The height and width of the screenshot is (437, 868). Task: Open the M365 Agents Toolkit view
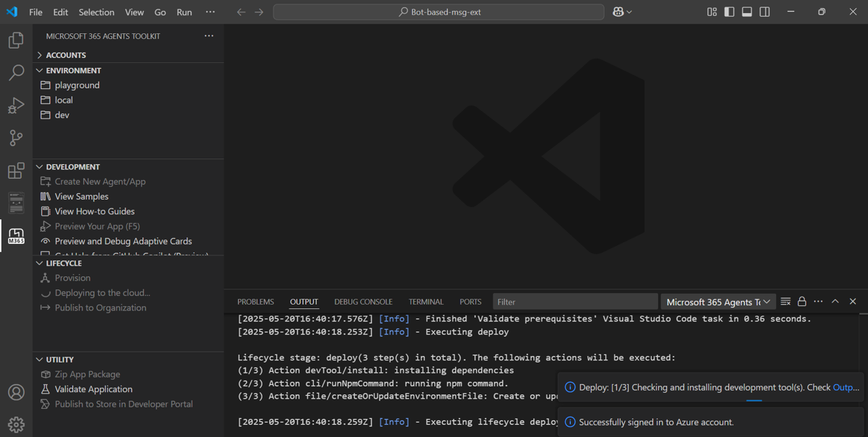[x=16, y=236]
